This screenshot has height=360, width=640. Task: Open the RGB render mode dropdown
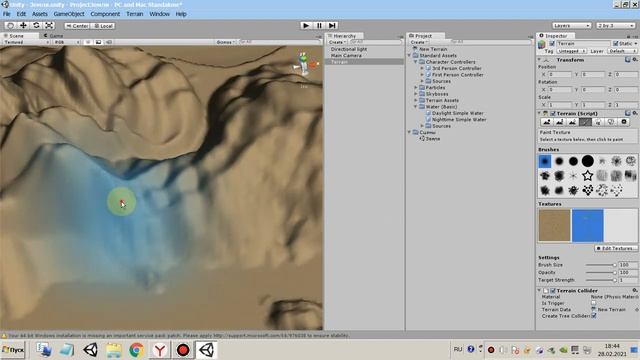pyautogui.click(x=66, y=42)
